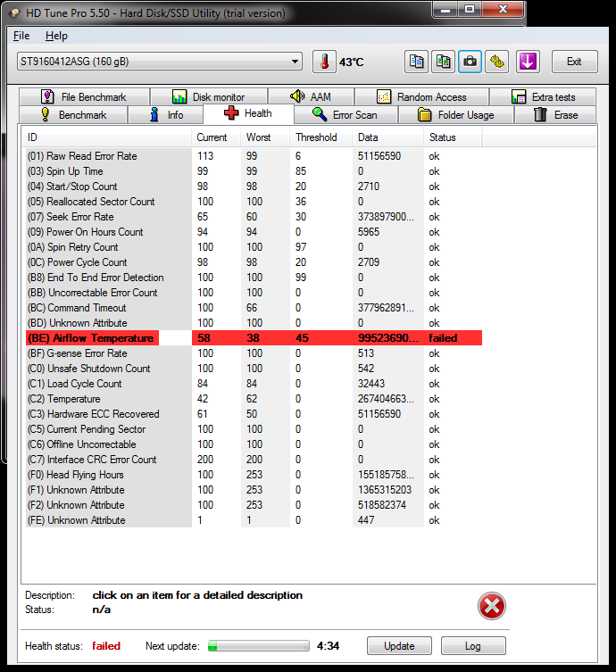Switch to the Benchmark tab
The image size is (616, 672).
73,115
